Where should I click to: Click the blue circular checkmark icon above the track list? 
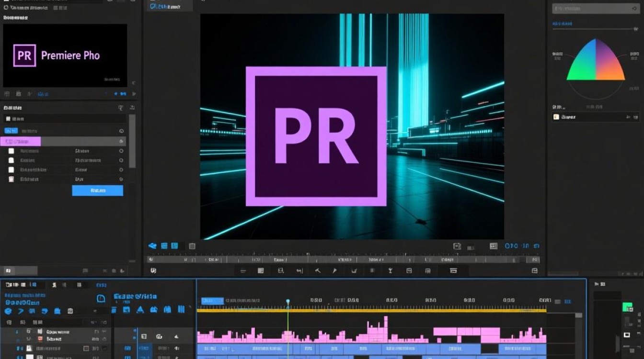coord(8,311)
